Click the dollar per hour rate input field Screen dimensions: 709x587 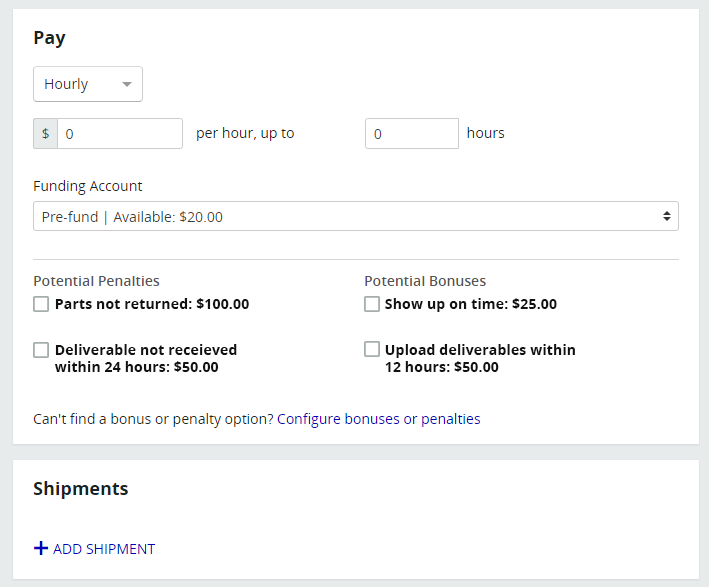point(120,133)
